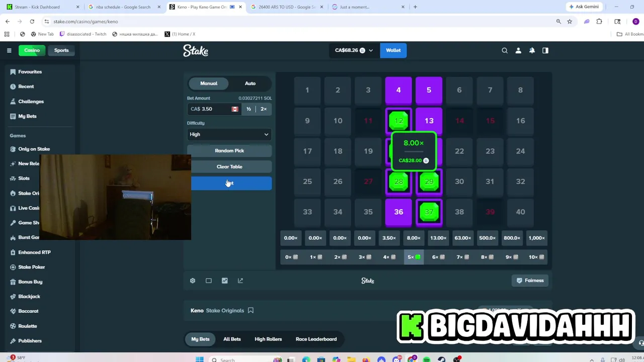Open the user profile icon
Screen dimensions: 644x362
[x=518, y=50]
